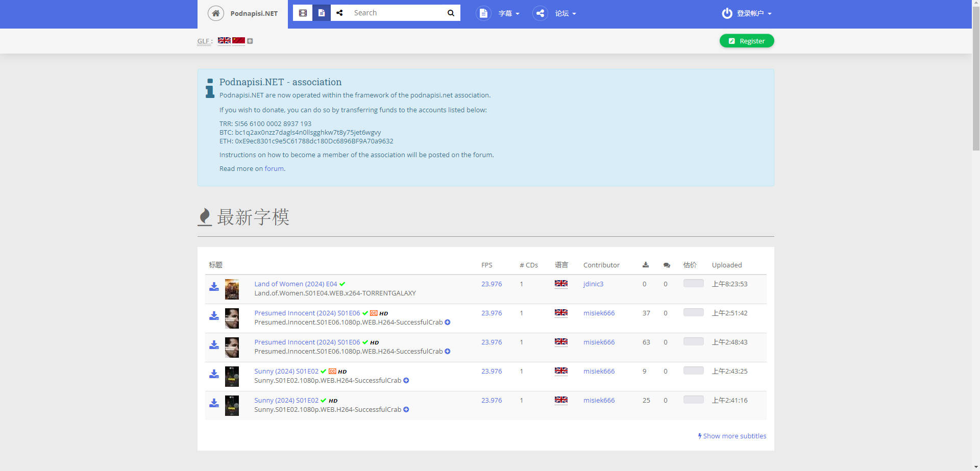Click the Chinese flag in GLF filter
The height and width of the screenshot is (471, 980).
click(x=238, y=41)
